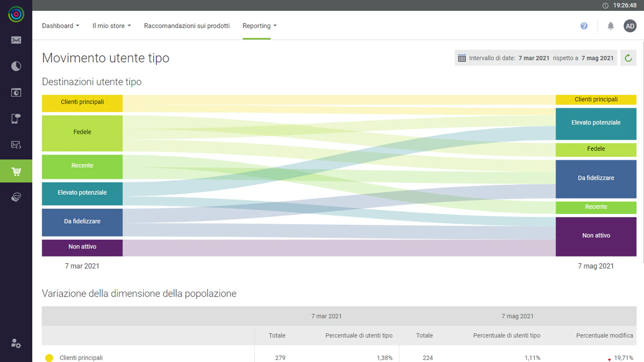This screenshot has height=362, width=644.
Task: Open the mobile message sidebar icon
Action: (16, 119)
